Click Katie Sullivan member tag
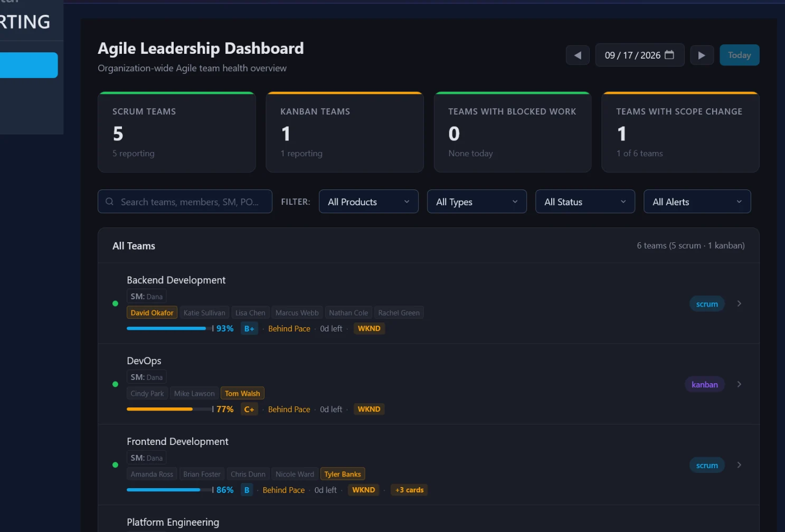The width and height of the screenshot is (785, 532). coord(204,312)
